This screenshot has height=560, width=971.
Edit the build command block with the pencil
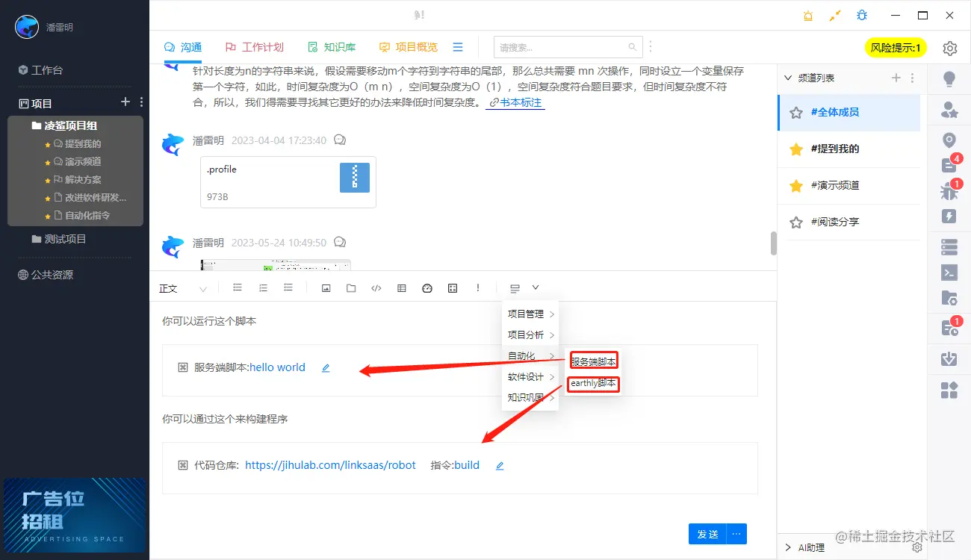(500, 466)
